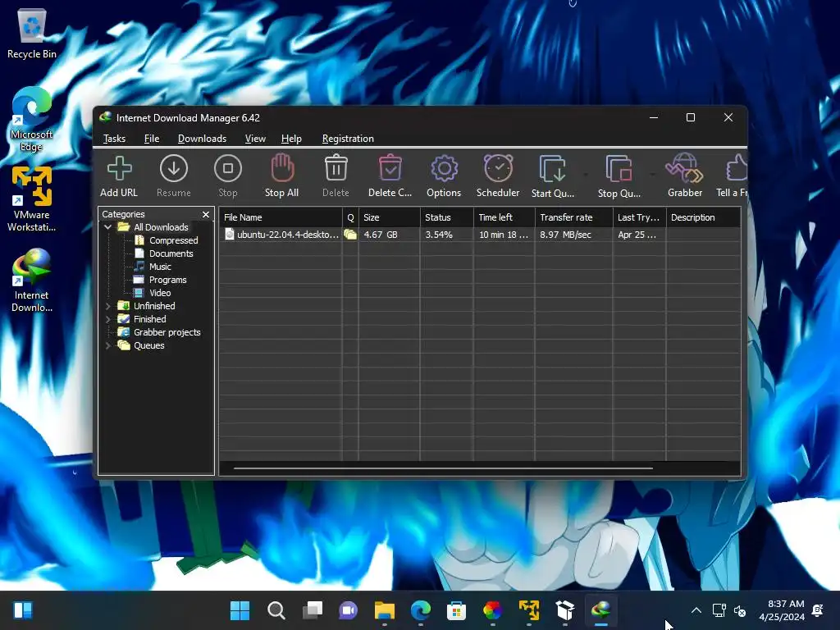
Task: Click the horizontal scrollbar of the download list
Action: [x=443, y=468]
